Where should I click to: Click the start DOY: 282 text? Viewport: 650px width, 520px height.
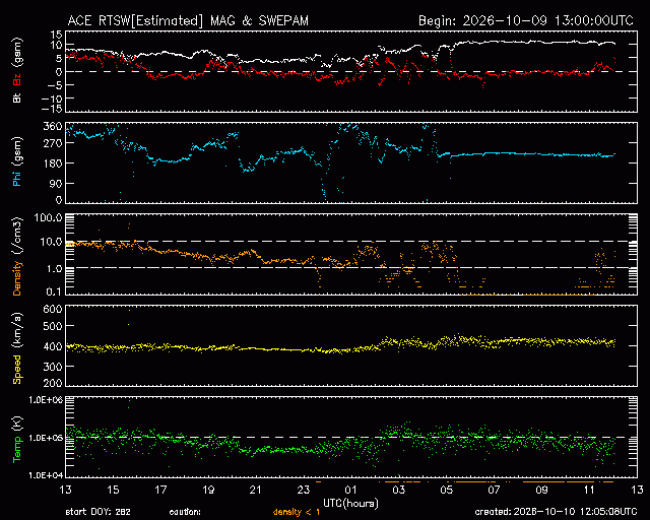pyautogui.click(x=98, y=512)
